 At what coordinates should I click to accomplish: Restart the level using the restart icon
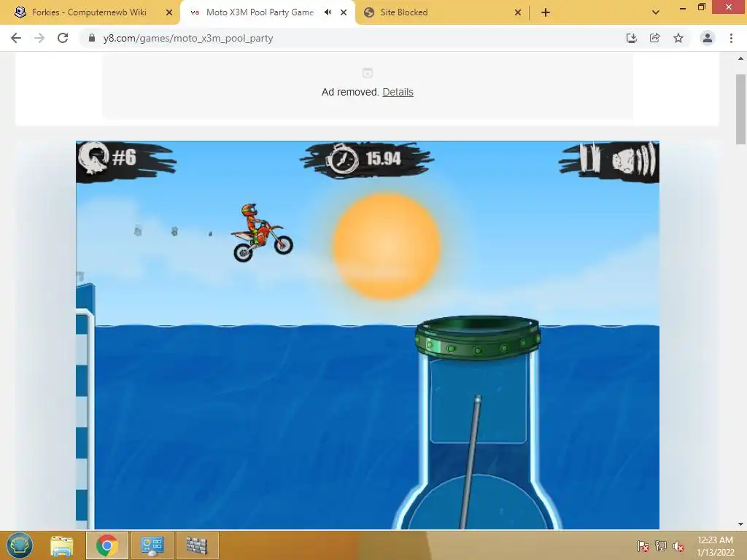(93, 158)
